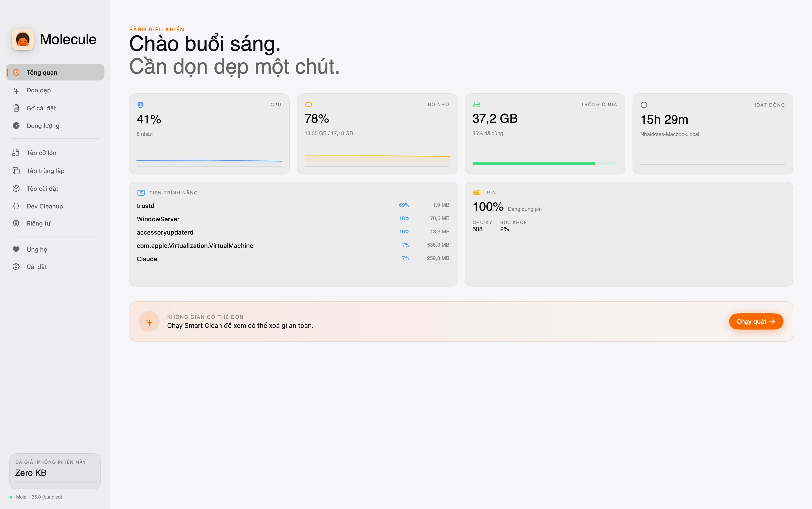Go to the Dung lượng page
The height and width of the screenshot is (509, 812).
coord(43,126)
